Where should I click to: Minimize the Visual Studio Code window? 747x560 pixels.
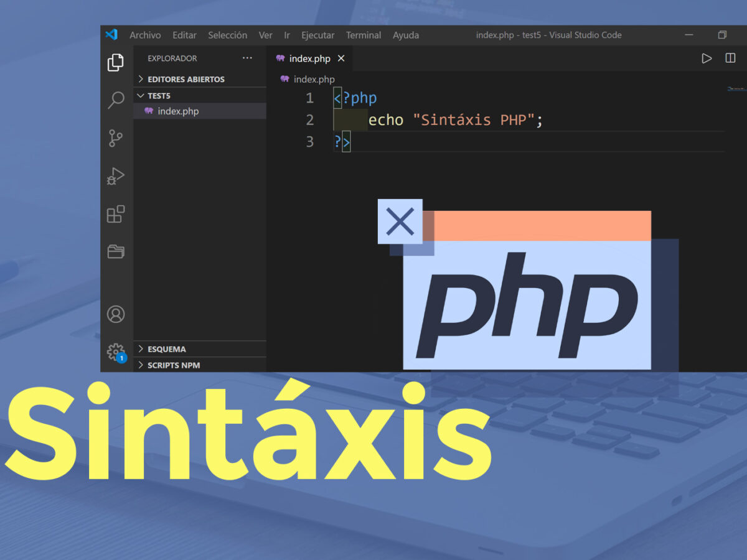[690, 35]
